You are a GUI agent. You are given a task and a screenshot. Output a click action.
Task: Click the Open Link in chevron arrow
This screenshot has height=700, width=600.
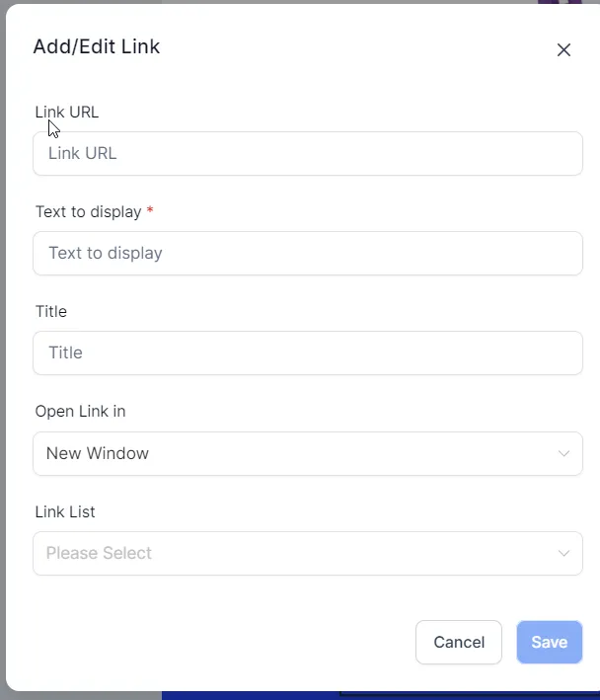pos(563,454)
